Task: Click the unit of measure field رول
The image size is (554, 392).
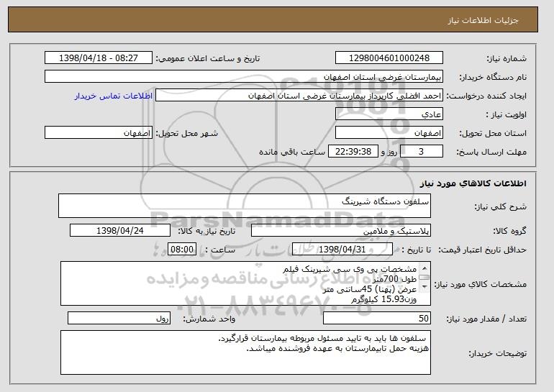Action: [x=119, y=318]
